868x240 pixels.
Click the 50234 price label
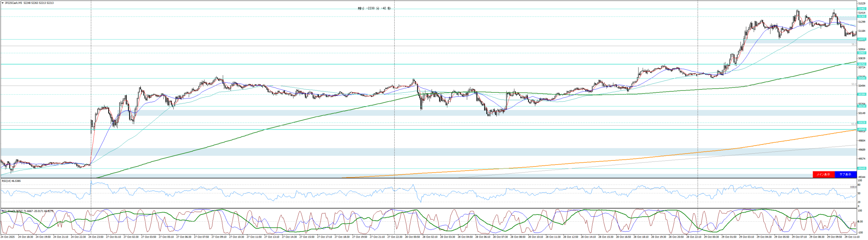862,106
